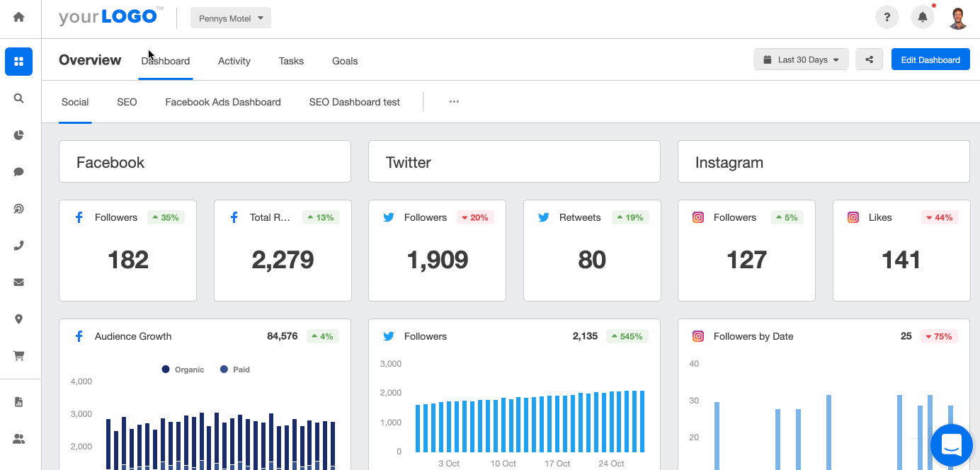Open the notifications bell
The image size is (980, 470).
tap(922, 18)
